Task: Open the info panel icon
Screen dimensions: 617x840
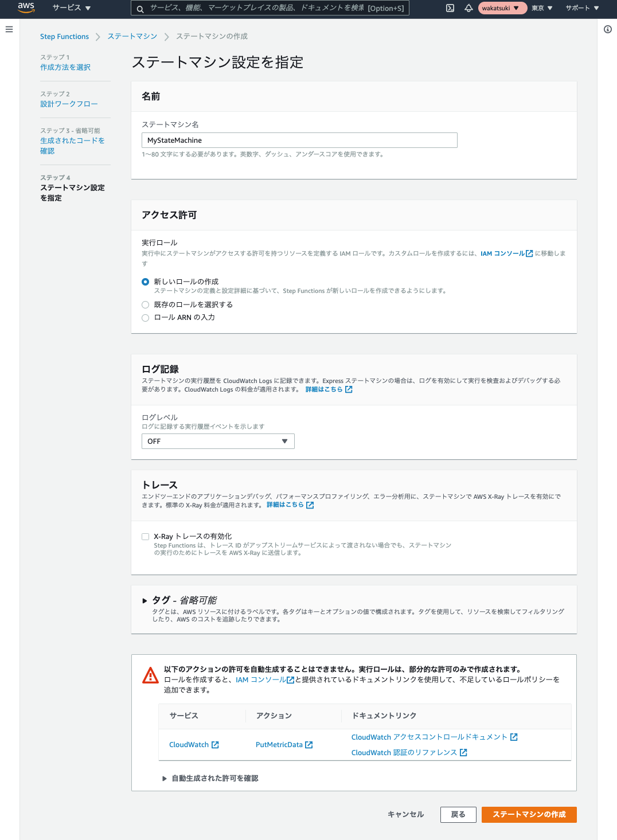Action: point(608,29)
